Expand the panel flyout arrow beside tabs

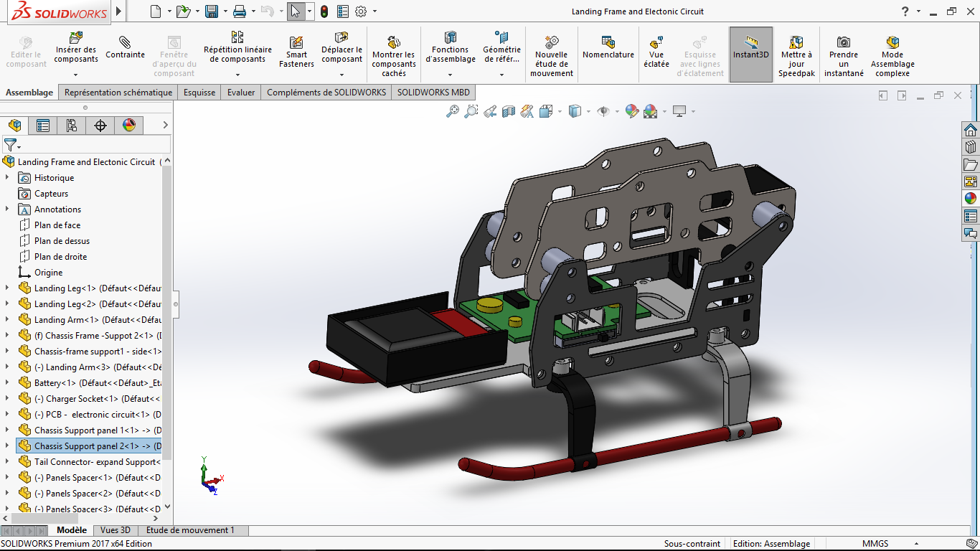point(165,125)
